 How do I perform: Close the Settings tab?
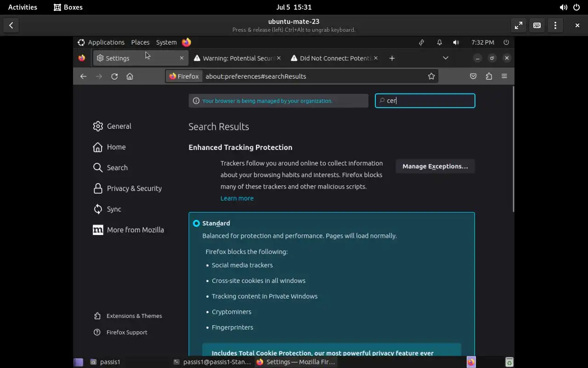[x=181, y=58]
